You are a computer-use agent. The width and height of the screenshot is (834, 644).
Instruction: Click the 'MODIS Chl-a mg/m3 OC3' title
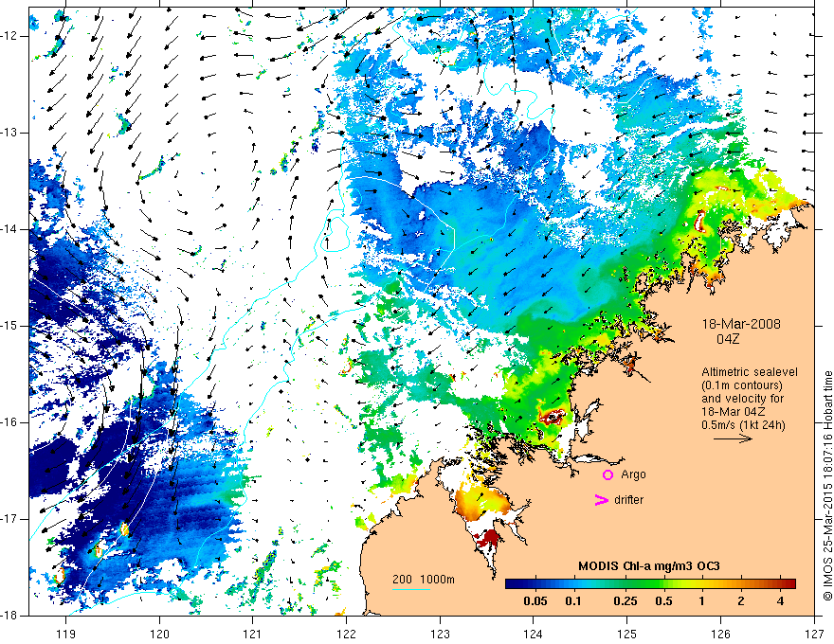[649, 566]
